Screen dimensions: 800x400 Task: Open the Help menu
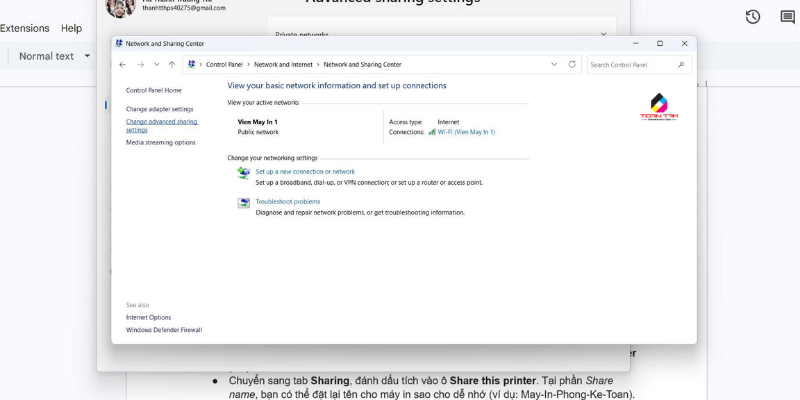(71, 28)
